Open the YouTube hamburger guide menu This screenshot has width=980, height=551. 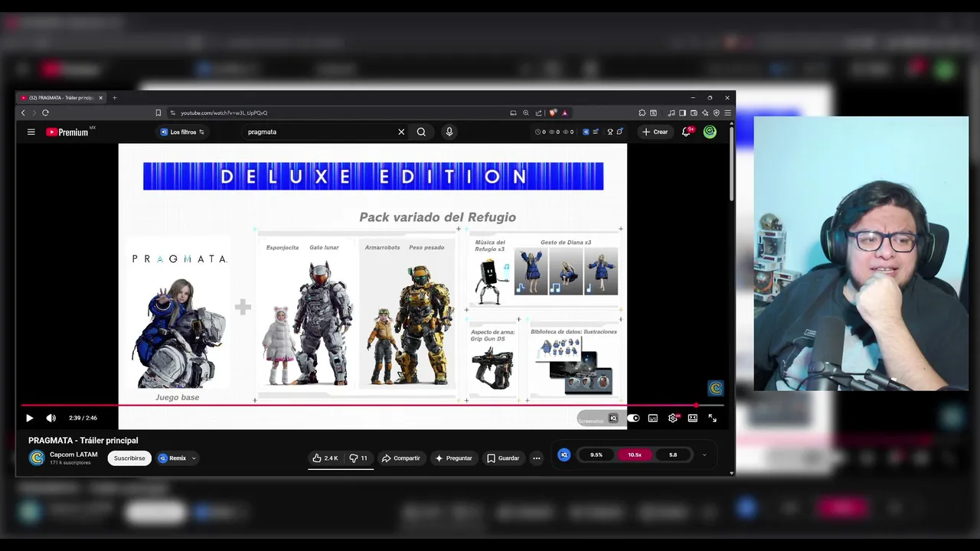tap(31, 132)
